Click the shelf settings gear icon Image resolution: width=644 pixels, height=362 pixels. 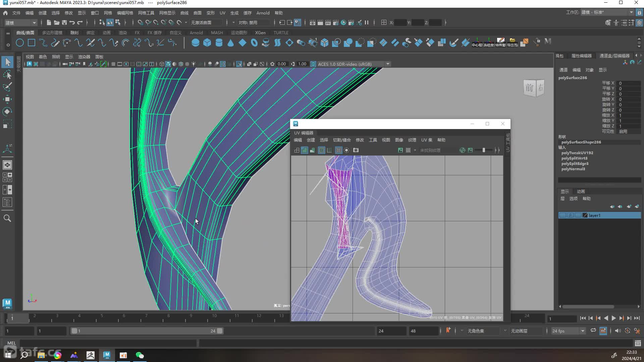[x=8, y=45]
